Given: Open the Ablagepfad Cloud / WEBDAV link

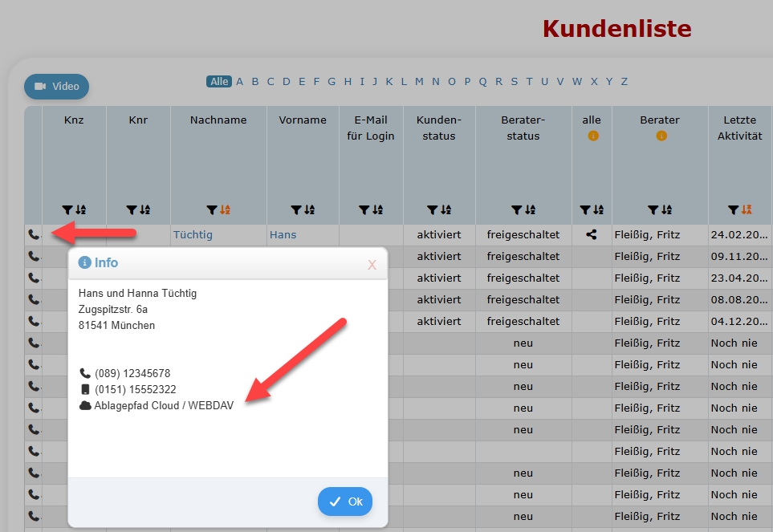Looking at the screenshot, I should 164,405.
